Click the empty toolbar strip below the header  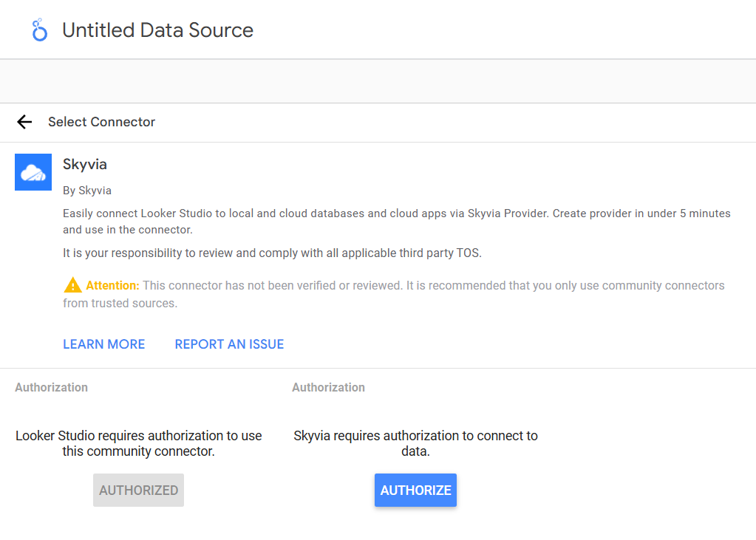[378, 81]
